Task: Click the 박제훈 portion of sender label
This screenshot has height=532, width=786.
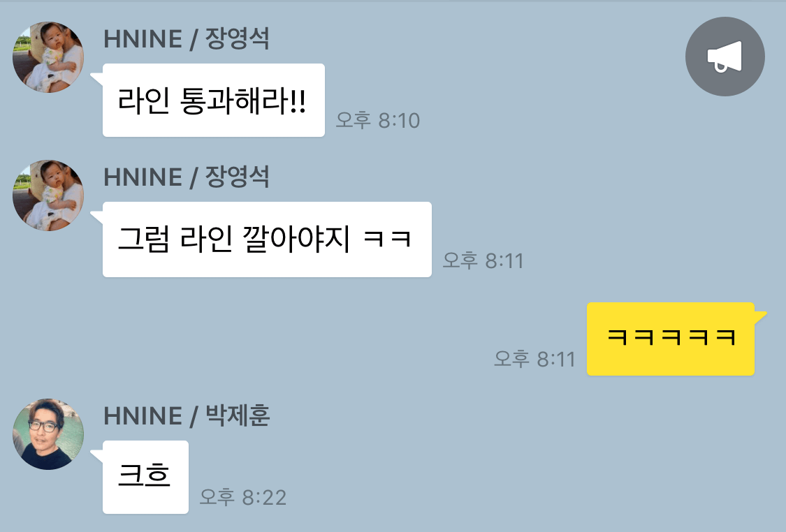Action: [238, 415]
